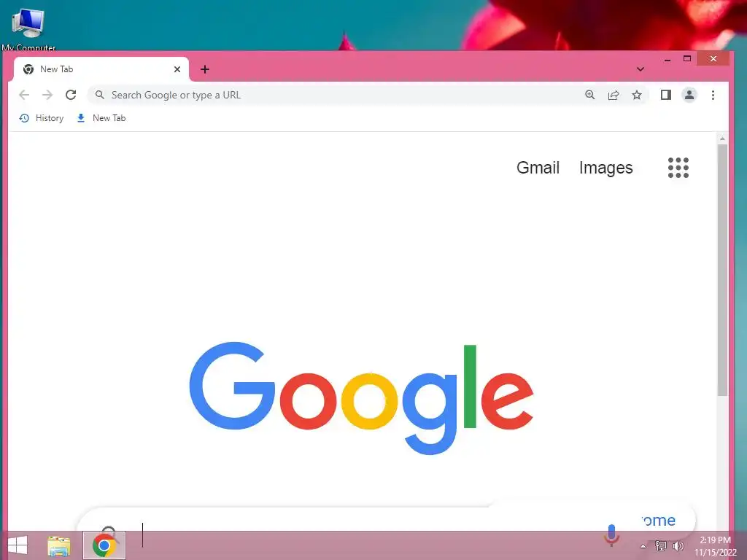Click the browser forward arrow

click(x=47, y=95)
